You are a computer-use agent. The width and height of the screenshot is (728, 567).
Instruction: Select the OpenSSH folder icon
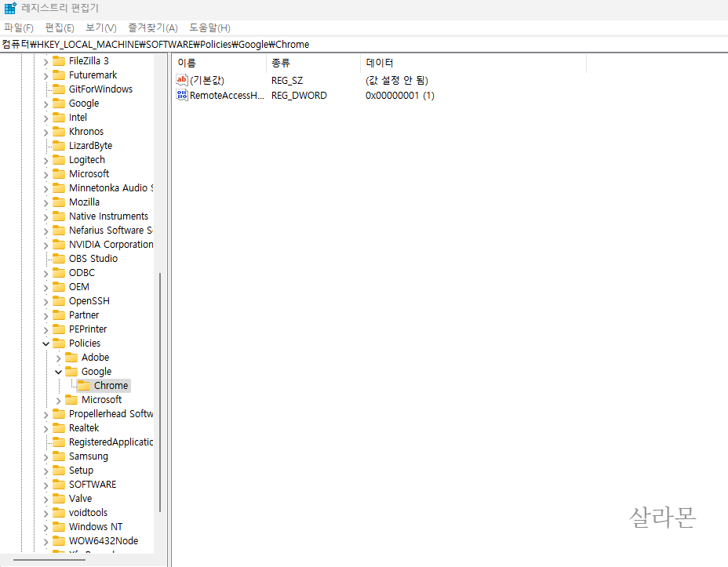coord(59,301)
